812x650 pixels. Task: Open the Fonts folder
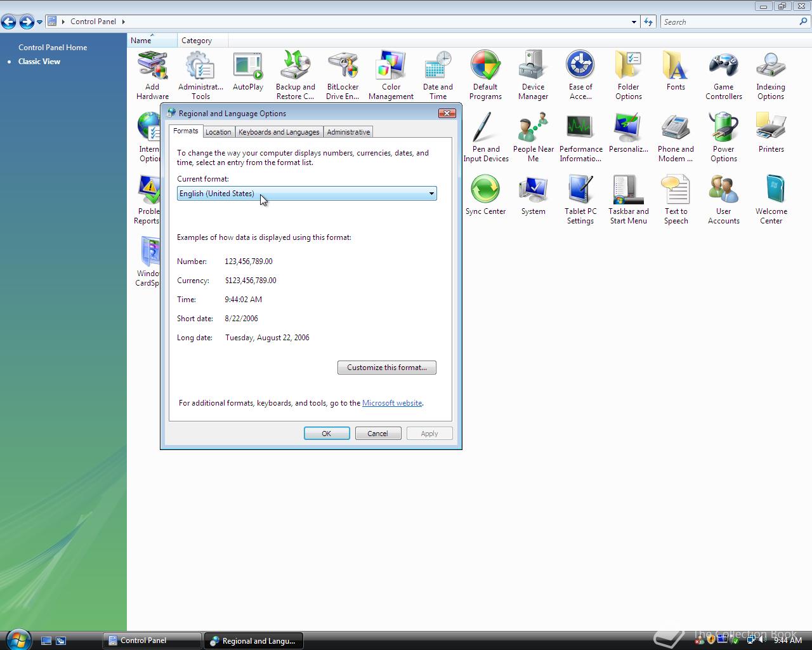[676, 71]
